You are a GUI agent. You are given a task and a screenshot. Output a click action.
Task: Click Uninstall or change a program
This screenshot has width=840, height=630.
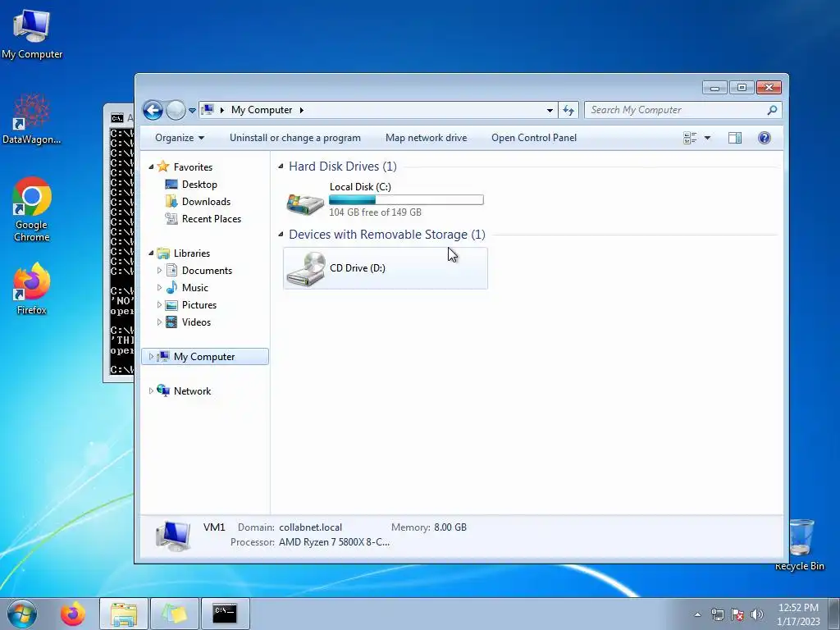295,138
